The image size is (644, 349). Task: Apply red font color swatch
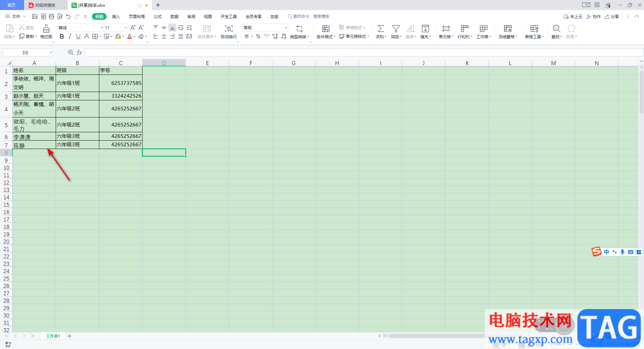click(x=129, y=36)
